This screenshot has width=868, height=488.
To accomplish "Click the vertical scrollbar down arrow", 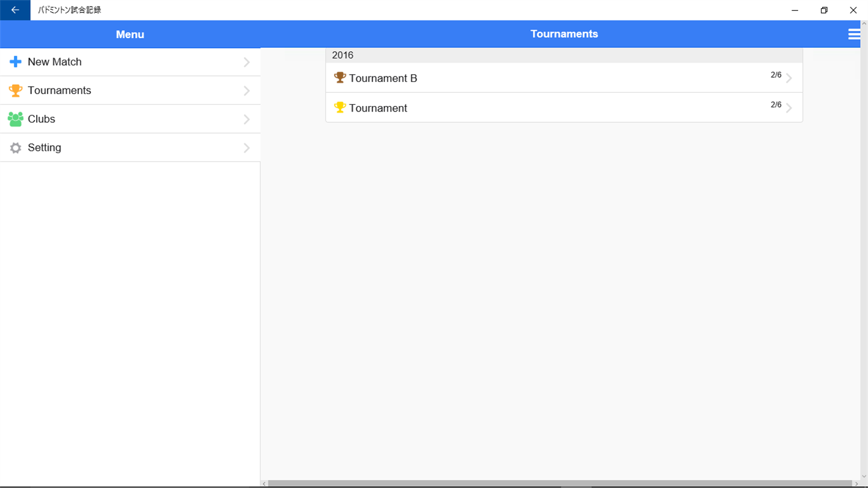I will point(864,477).
